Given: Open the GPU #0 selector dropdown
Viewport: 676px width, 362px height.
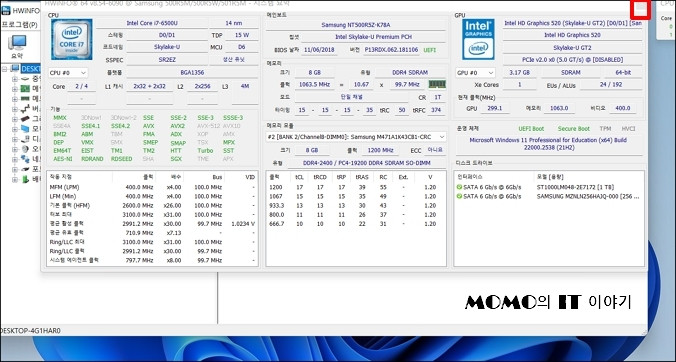Looking at the screenshot, I should [x=475, y=73].
